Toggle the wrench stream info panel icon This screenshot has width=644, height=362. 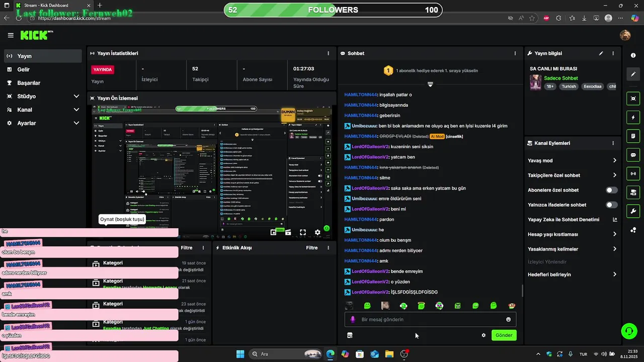coord(633,211)
